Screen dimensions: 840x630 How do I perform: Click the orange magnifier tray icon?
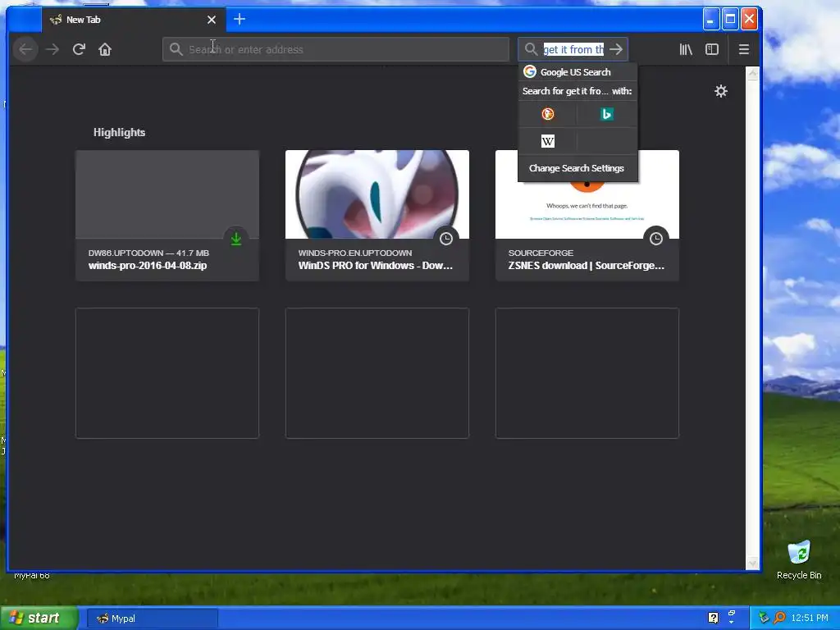tap(779, 618)
